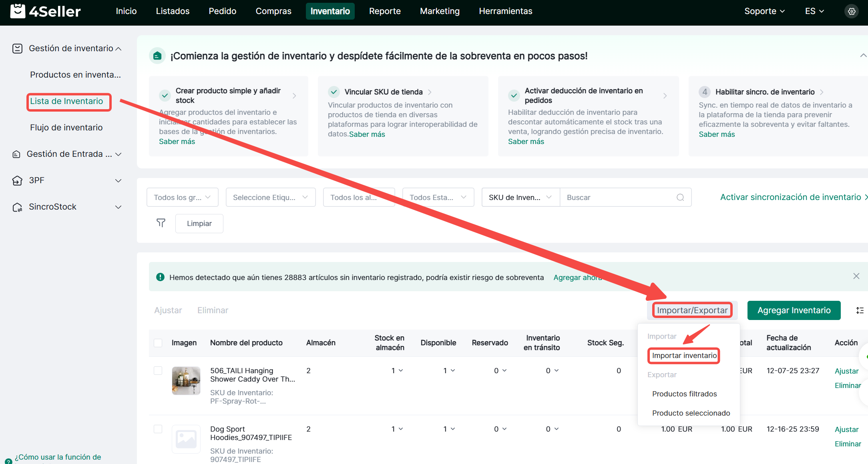868x464 pixels.
Task: Click the filter funnel icon
Action: click(161, 223)
